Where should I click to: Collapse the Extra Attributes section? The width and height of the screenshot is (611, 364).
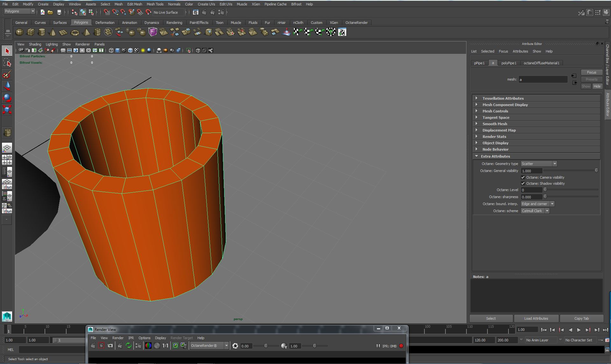[477, 156]
